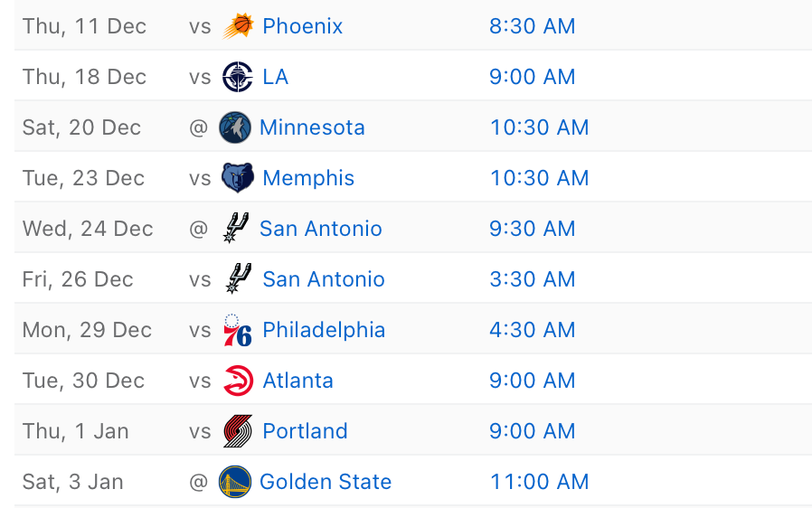Open the Philadelphia team link

[x=324, y=330]
